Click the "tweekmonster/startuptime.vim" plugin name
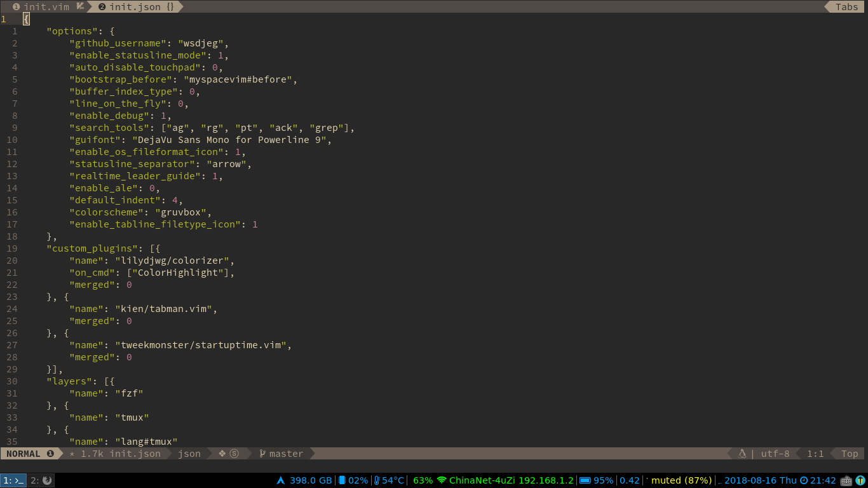The image size is (868, 488). 201,345
